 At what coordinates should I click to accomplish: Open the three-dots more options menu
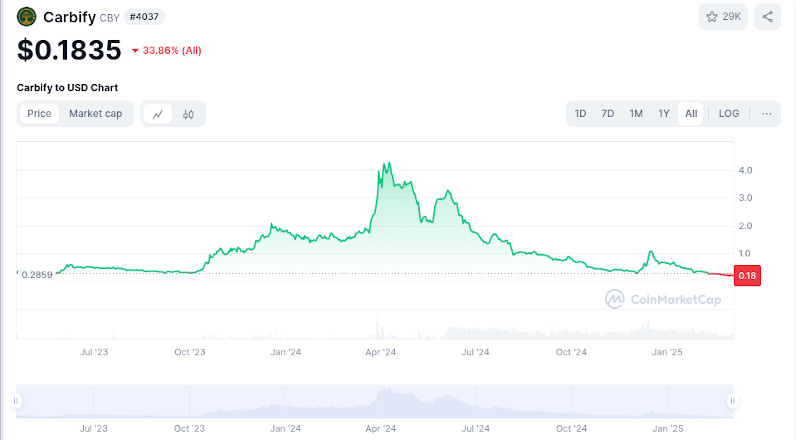766,114
